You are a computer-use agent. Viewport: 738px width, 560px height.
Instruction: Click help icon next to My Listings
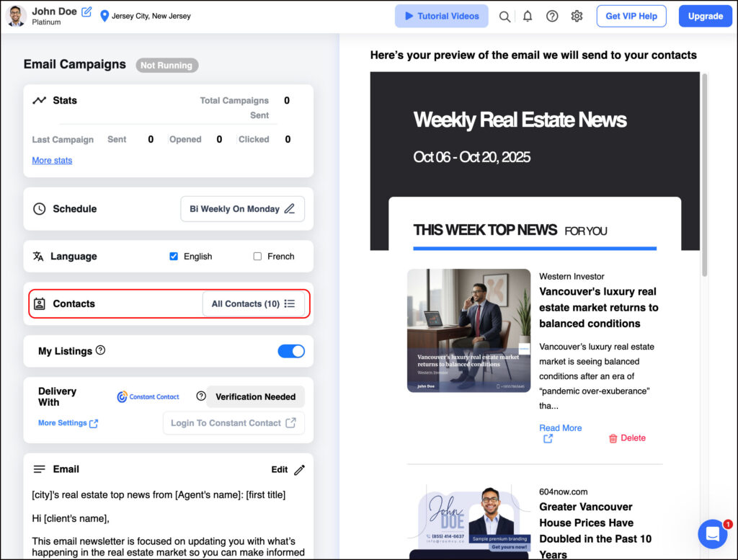point(101,350)
